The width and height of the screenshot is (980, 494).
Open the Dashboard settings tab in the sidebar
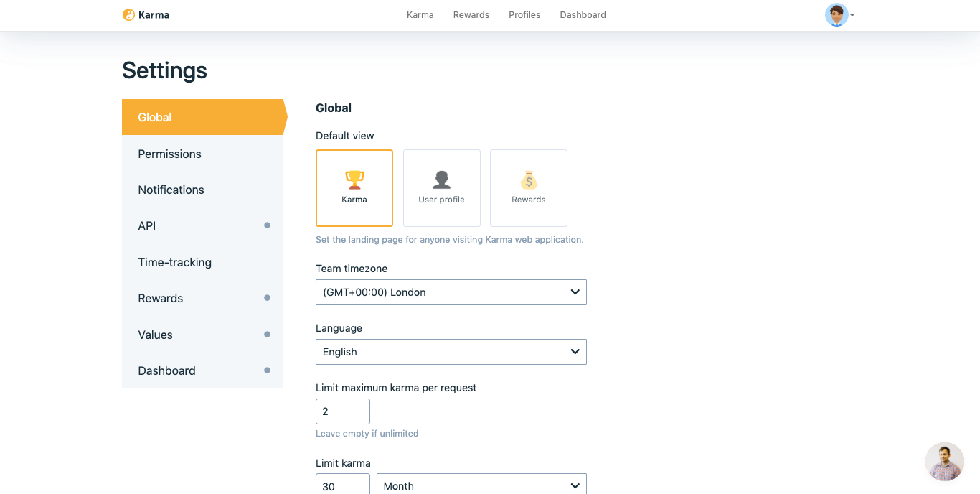point(202,370)
